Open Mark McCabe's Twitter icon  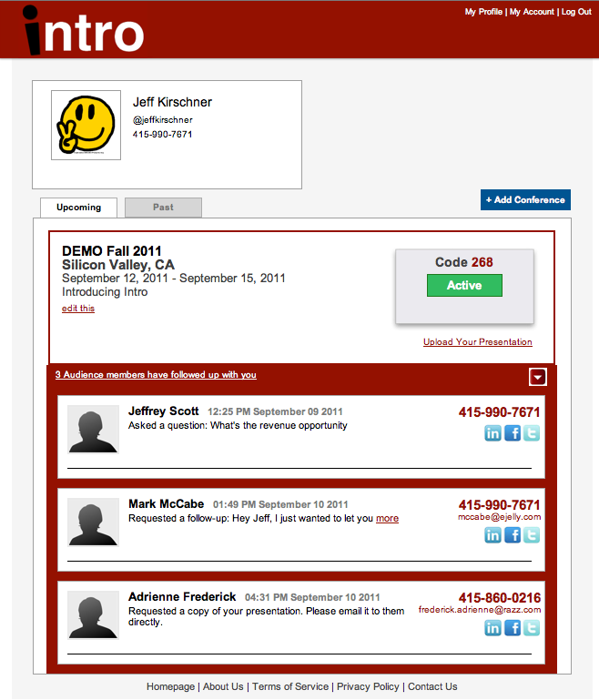pyautogui.click(x=532, y=535)
